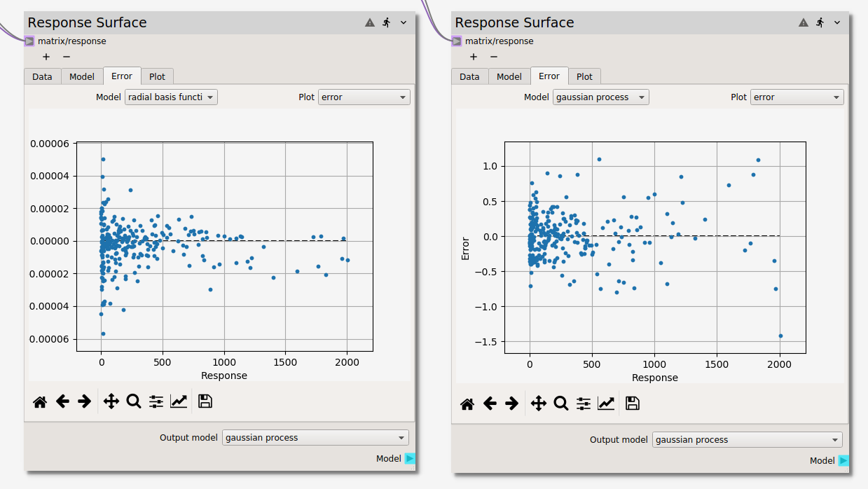Click edit axis curve icon in right panel
This screenshot has width=868, height=489.
[606, 404]
